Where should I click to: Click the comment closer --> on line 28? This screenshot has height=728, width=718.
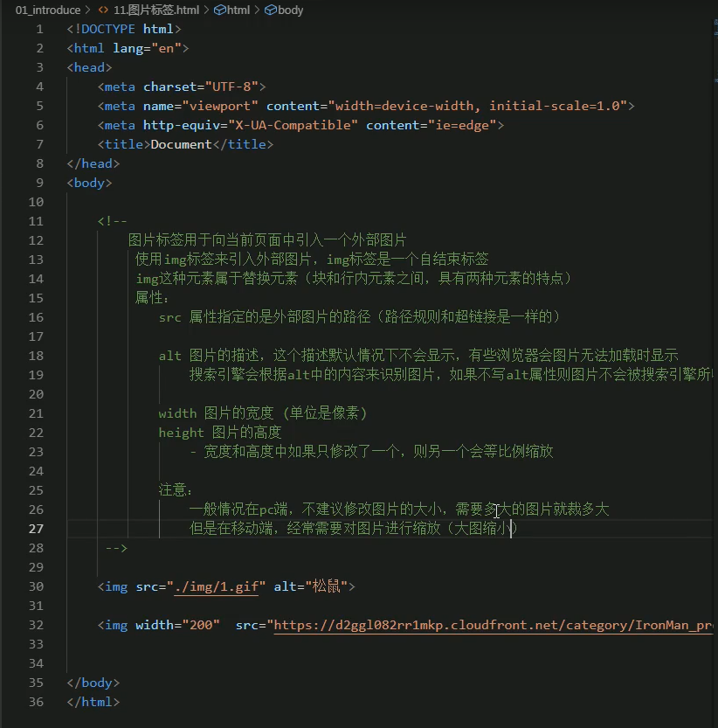click(x=116, y=548)
